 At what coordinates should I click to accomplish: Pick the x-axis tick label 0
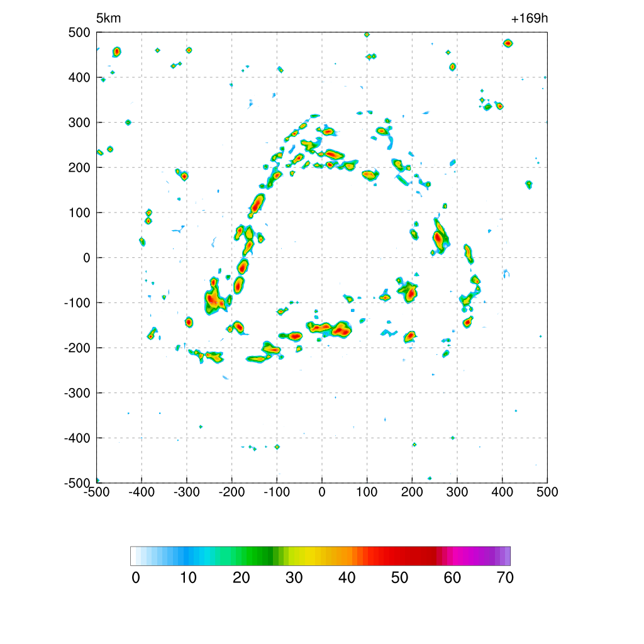click(x=322, y=492)
